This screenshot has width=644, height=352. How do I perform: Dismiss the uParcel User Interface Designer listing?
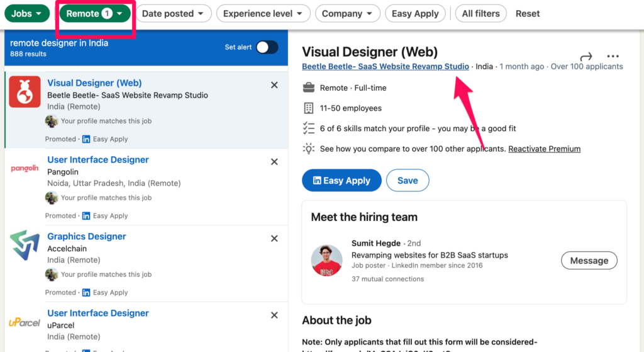click(274, 315)
